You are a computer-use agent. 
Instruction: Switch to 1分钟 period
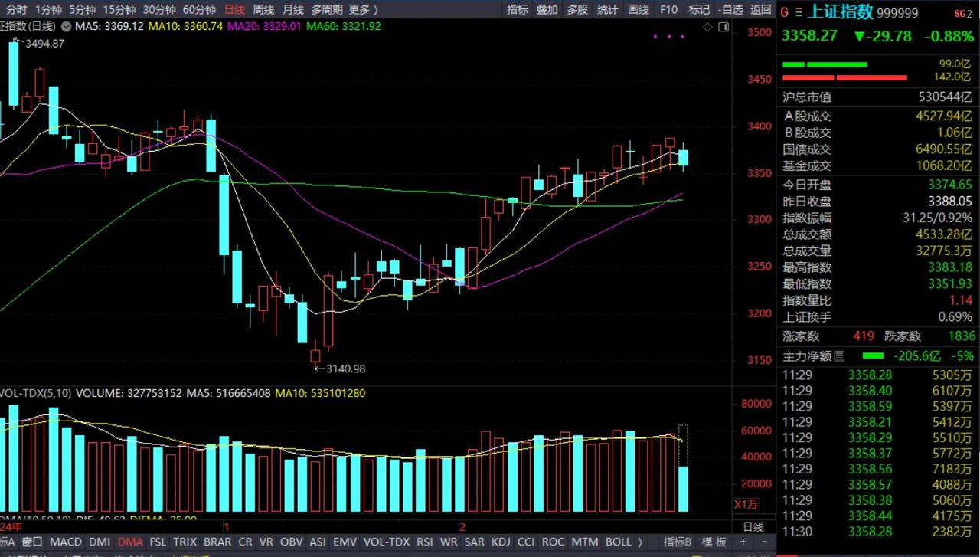[x=48, y=10]
